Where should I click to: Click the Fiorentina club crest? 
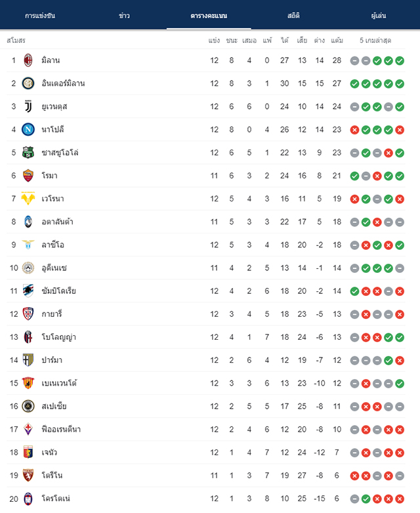pyautogui.click(x=28, y=429)
